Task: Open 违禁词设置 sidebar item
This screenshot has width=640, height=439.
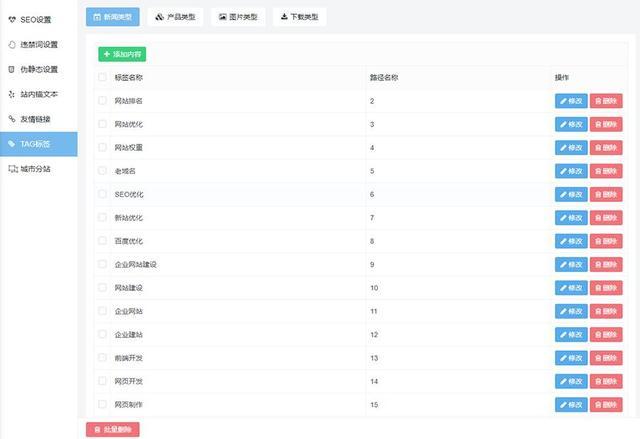Action: [x=38, y=44]
